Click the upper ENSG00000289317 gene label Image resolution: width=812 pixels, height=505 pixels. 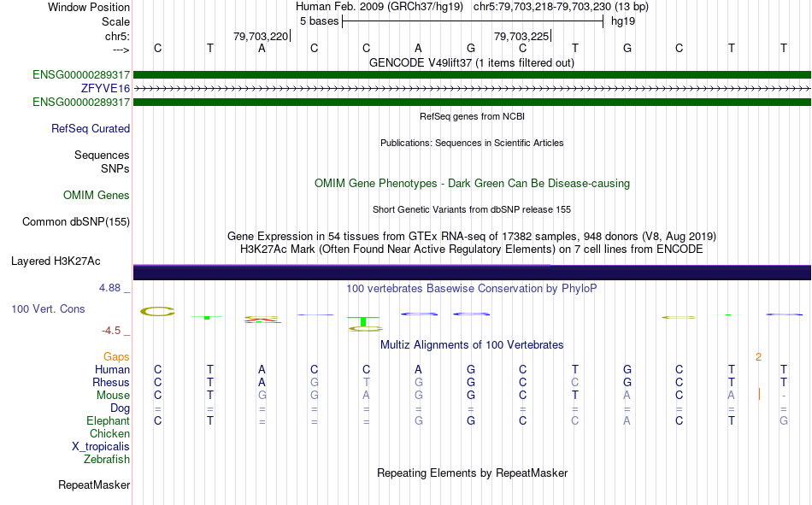(x=81, y=74)
